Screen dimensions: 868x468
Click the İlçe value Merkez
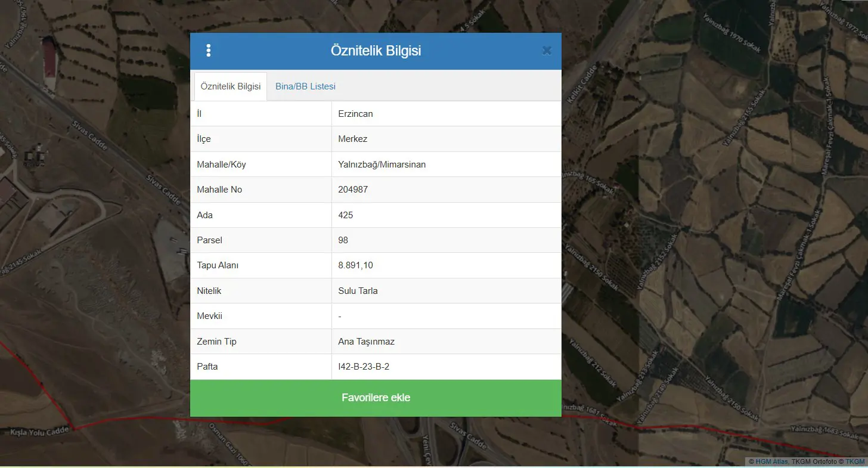pyautogui.click(x=352, y=139)
